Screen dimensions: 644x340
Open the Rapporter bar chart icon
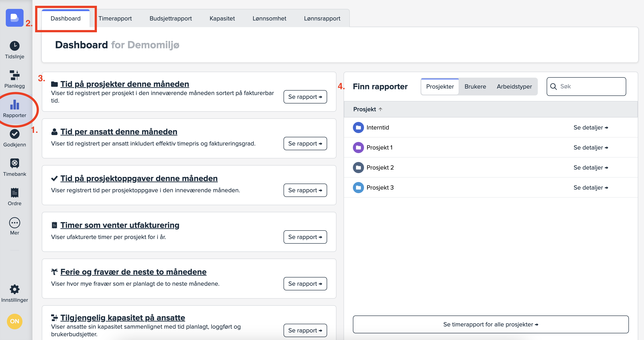14,105
